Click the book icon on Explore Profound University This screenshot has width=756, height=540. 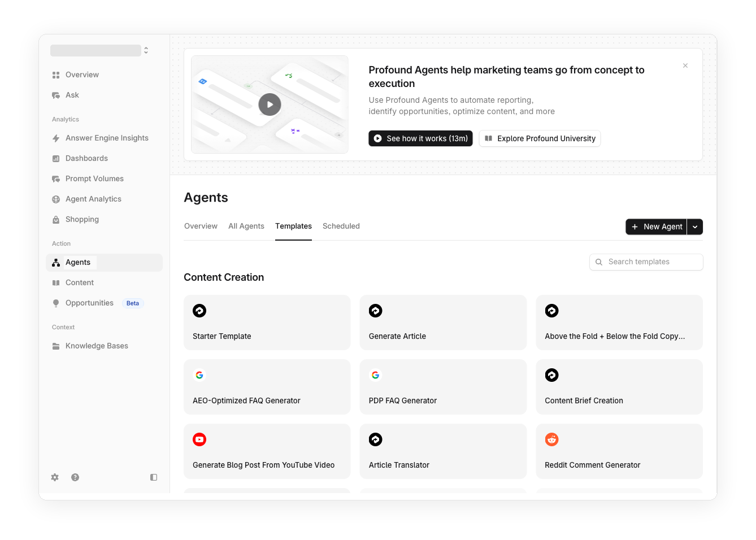click(489, 138)
